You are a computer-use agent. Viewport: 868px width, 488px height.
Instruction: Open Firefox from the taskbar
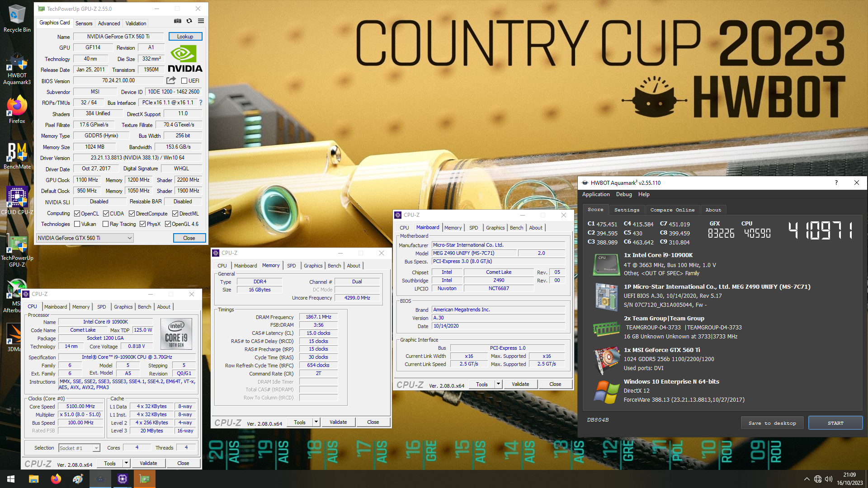pyautogui.click(x=56, y=479)
